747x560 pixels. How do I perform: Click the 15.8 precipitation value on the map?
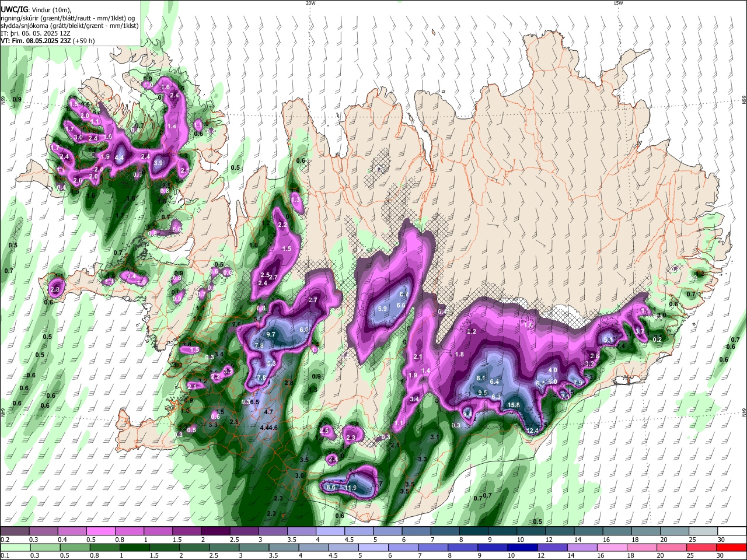(x=514, y=405)
